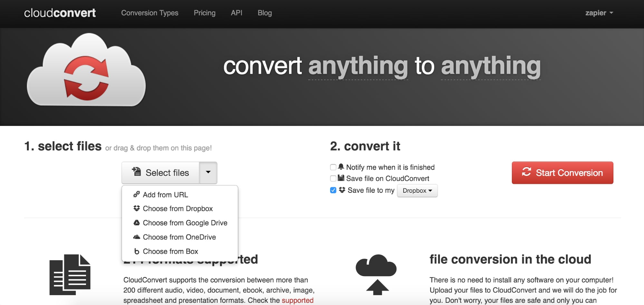Click the Dropbox icon in the dropdown menu

[137, 208]
